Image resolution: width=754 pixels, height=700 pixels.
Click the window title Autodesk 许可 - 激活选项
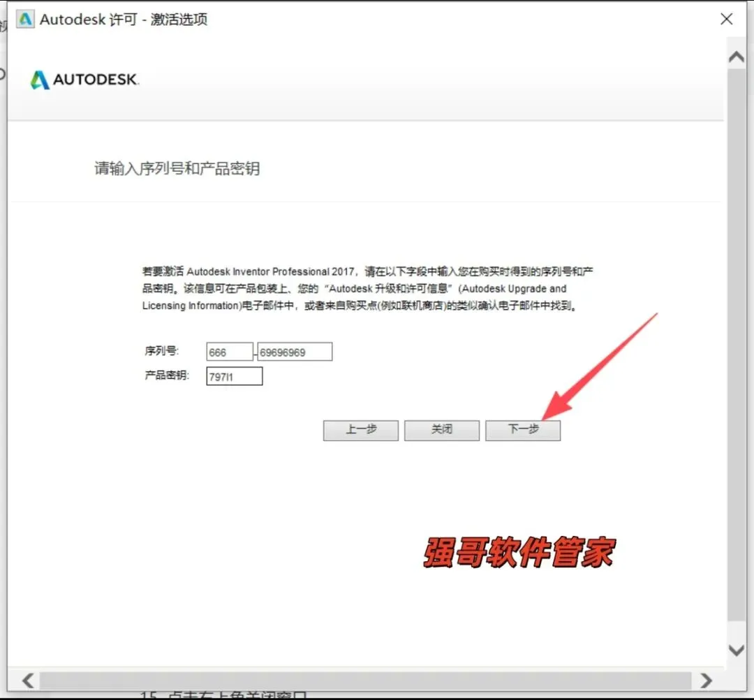point(124,20)
